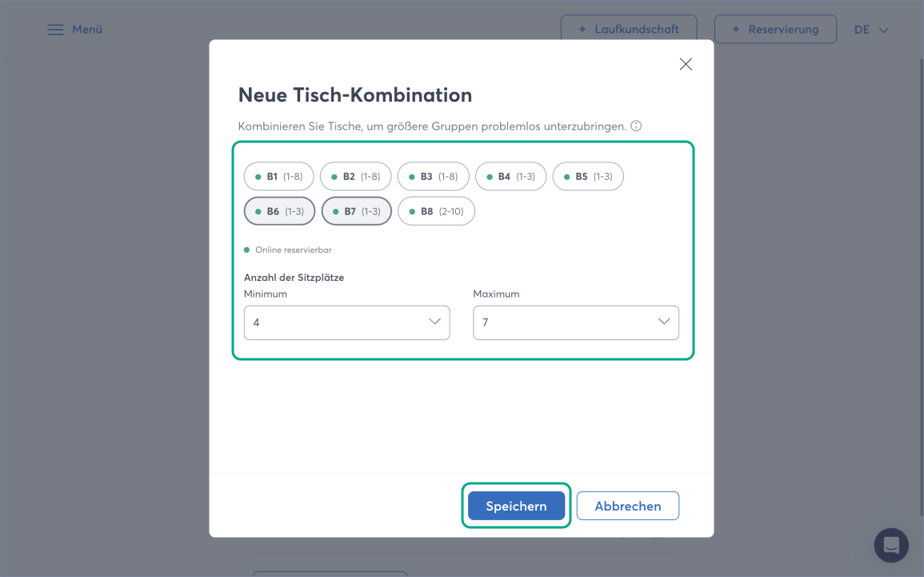Click the info icon beside the description
This screenshot has height=577, width=924.
(636, 126)
